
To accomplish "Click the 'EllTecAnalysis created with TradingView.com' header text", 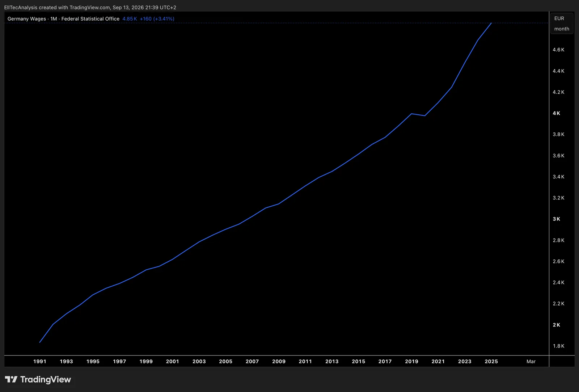I will (57, 7).
